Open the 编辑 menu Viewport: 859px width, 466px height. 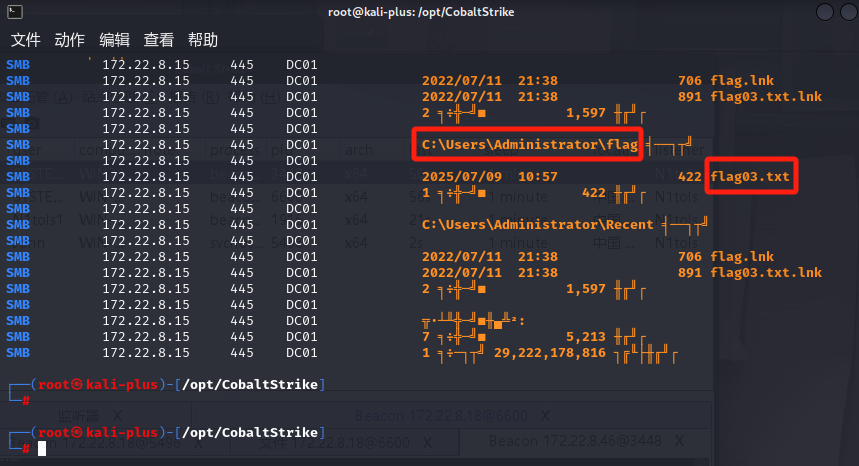[x=114, y=40]
